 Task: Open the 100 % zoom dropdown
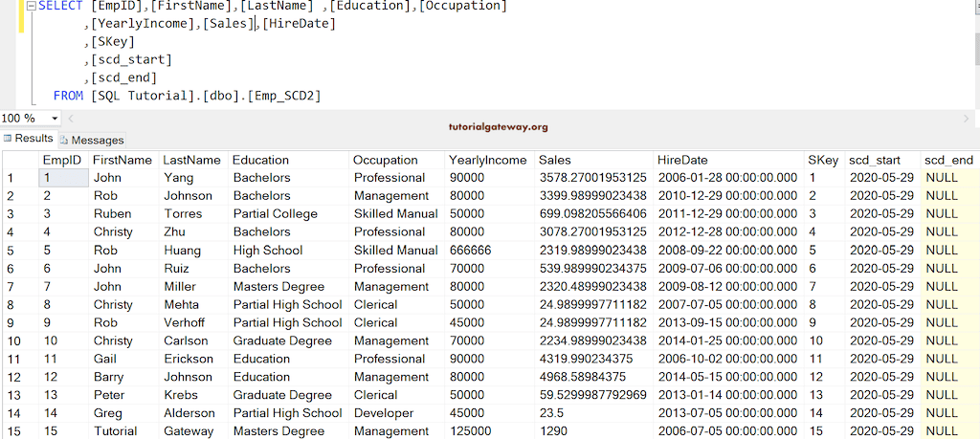pos(53,119)
